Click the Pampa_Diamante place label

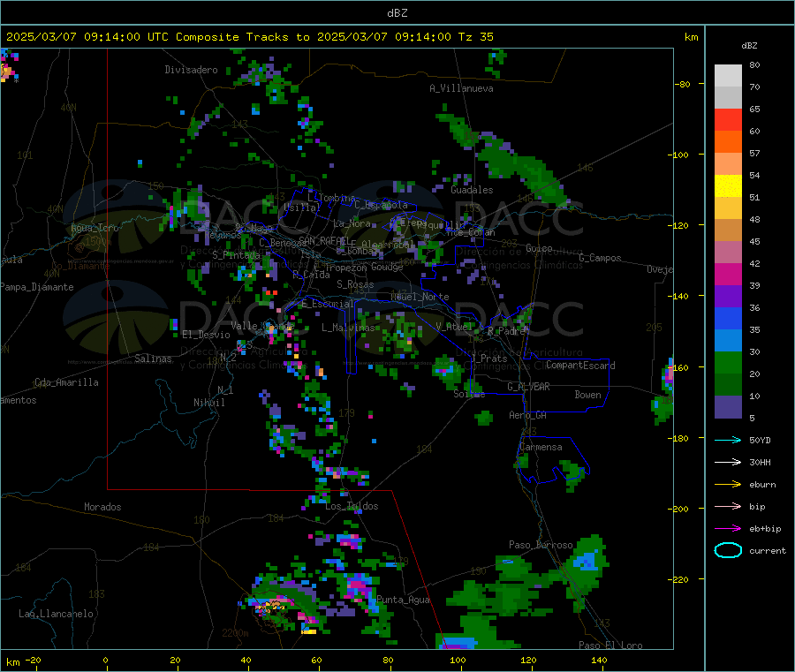click(37, 287)
